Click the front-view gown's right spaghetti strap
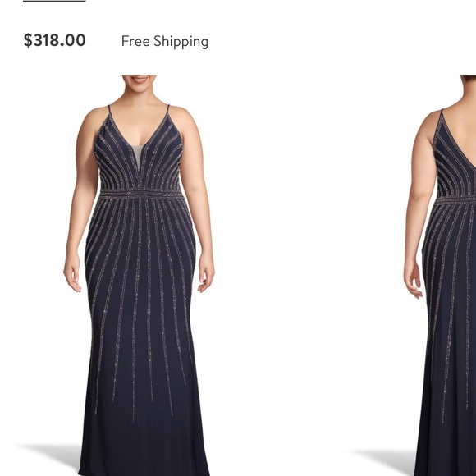The image size is (476, 476). pyautogui.click(x=167, y=111)
